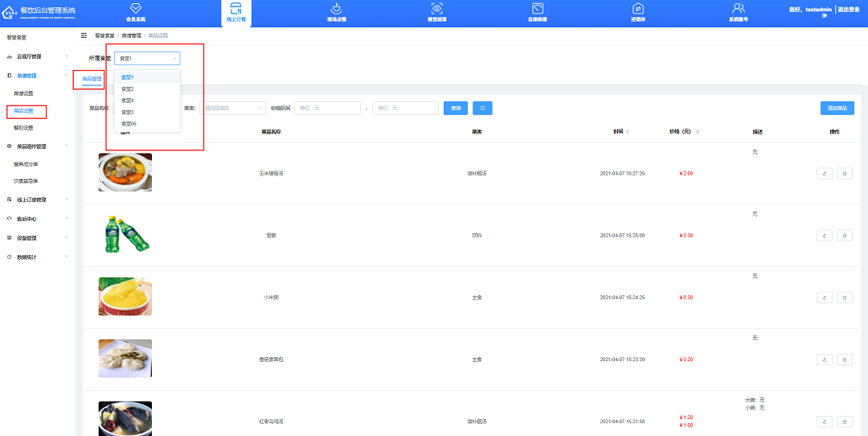Switch to the 菜品管理 tab
Screen dimensions: 868x436
coord(92,79)
